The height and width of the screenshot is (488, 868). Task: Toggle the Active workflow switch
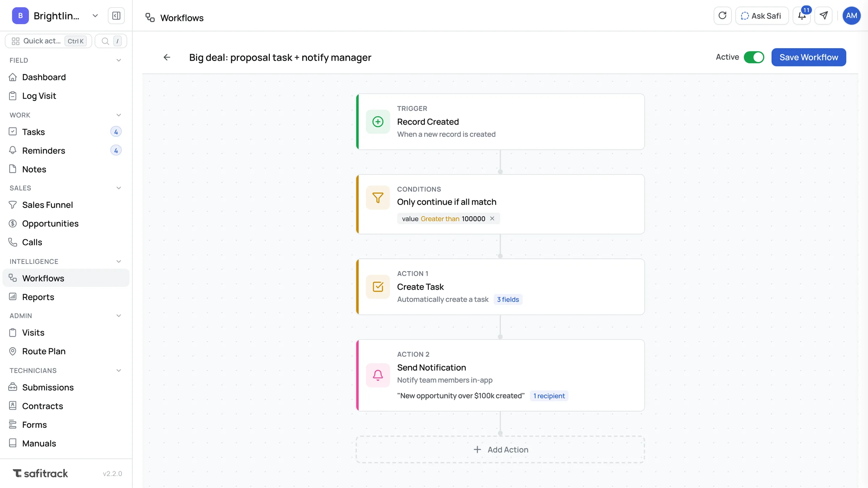(754, 57)
